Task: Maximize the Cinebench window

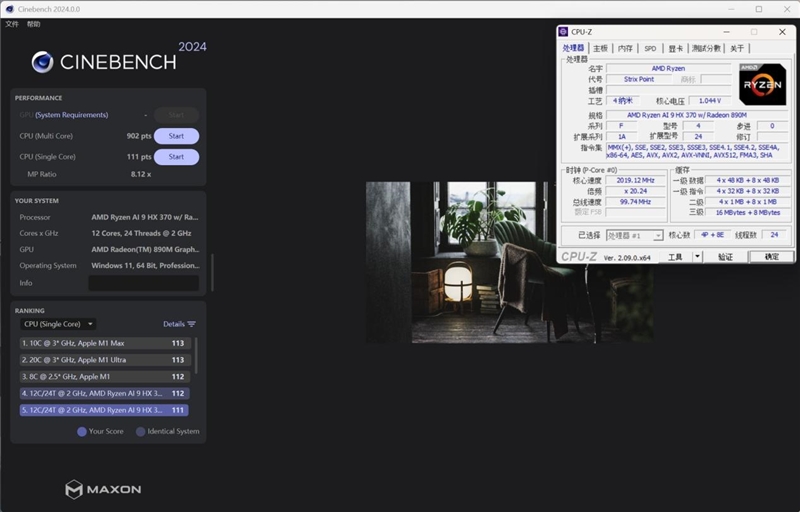Action: coord(759,9)
